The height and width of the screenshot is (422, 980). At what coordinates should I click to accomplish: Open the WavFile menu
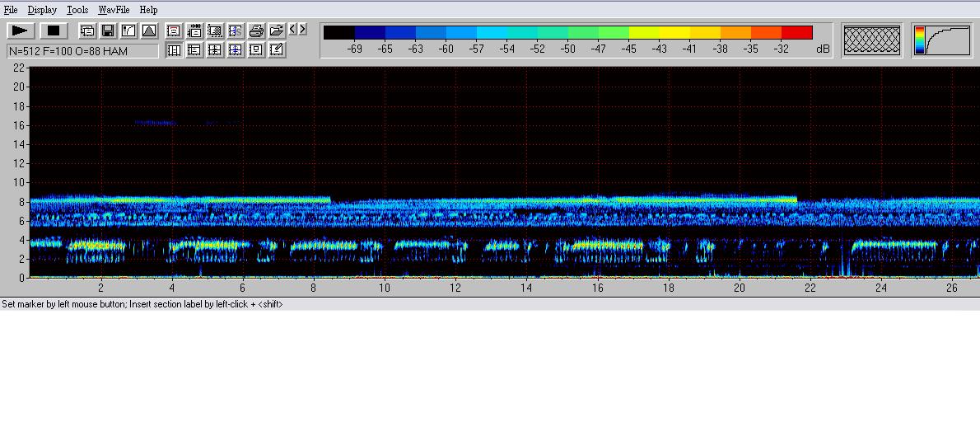click(x=114, y=10)
